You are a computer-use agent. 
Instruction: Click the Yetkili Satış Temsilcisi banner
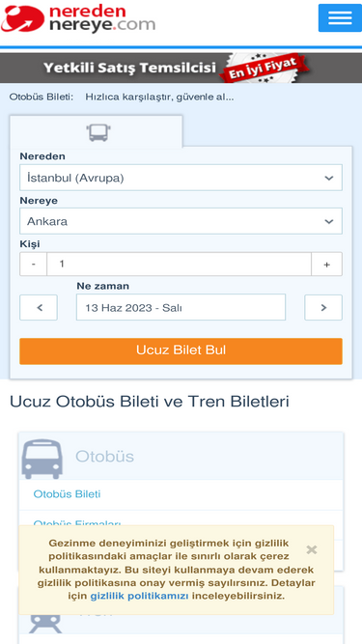pos(129,68)
